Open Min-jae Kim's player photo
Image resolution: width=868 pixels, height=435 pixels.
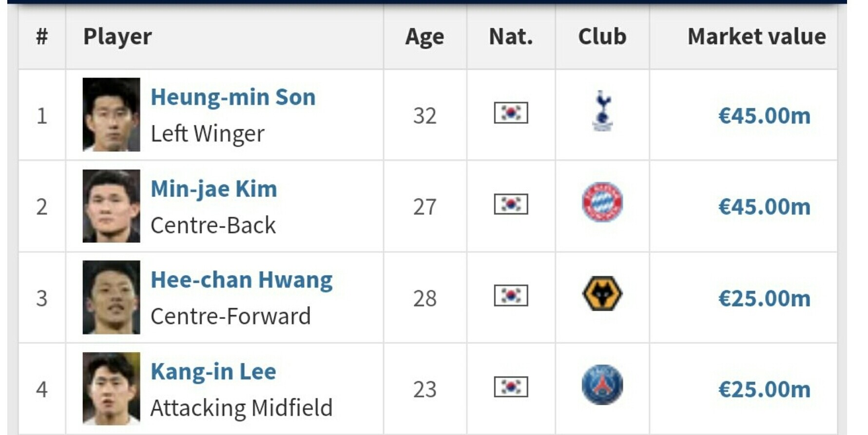click(112, 206)
